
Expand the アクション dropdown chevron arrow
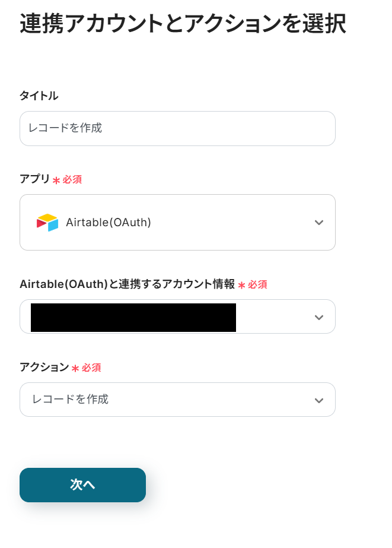(x=319, y=400)
